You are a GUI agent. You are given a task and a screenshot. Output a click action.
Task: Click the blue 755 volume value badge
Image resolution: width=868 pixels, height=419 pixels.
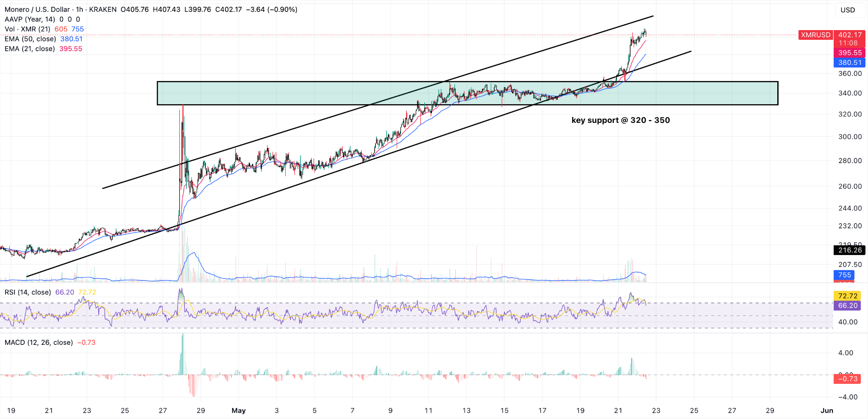(x=844, y=275)
